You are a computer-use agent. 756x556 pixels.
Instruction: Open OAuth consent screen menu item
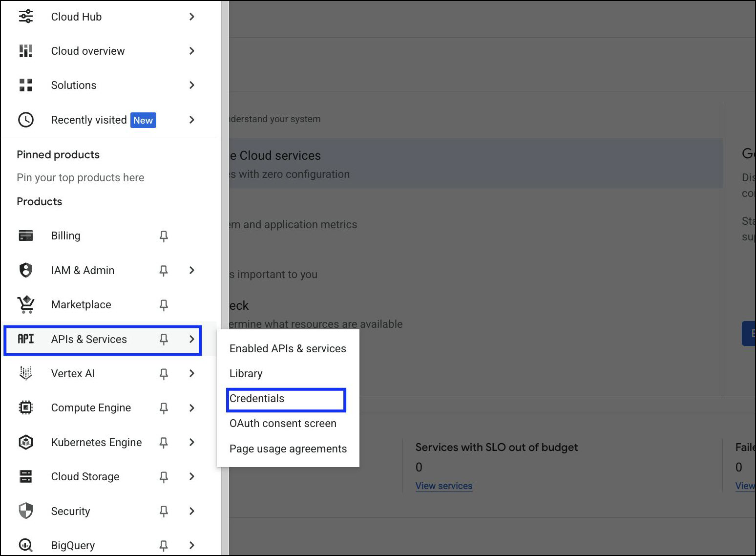[283, 424]
